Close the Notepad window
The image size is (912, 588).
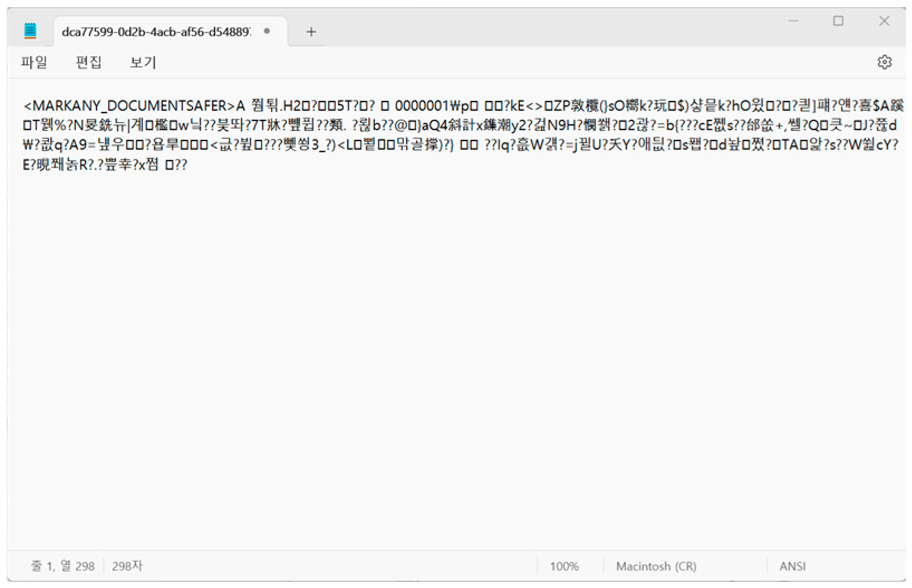884,21
